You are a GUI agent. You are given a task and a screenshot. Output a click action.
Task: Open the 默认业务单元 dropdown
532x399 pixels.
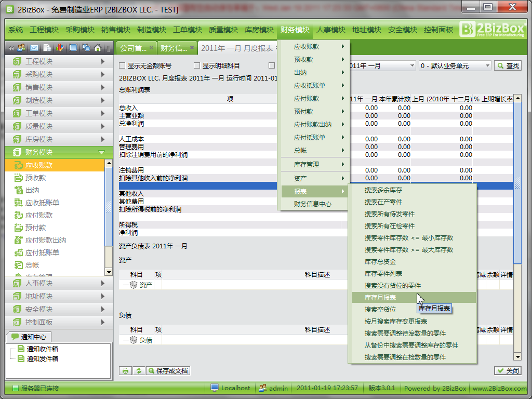pyautogui.click(x=486, y=66)
